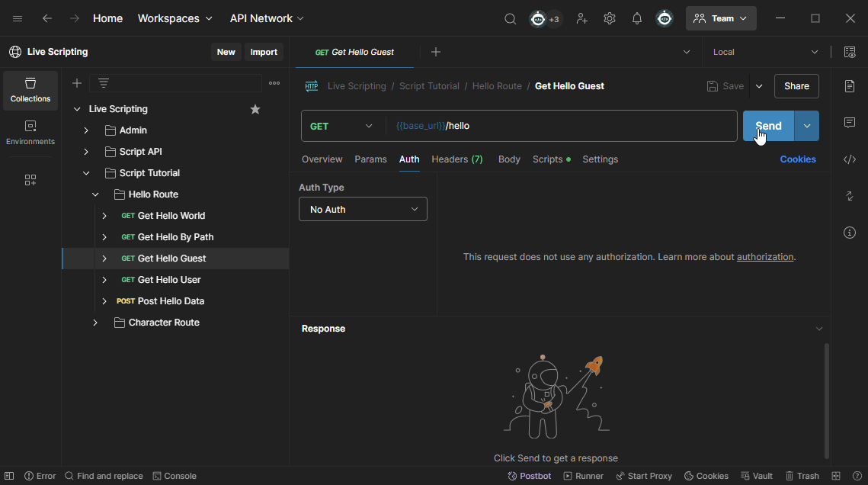Switch to the Body tab
The image size is (868, 485).
coord(509,159)
